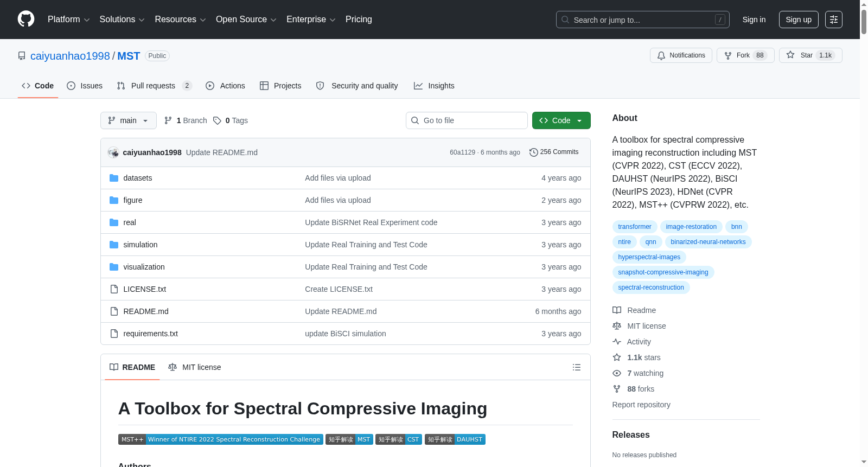Click the Search or jump to field

[x=643, y=20]
